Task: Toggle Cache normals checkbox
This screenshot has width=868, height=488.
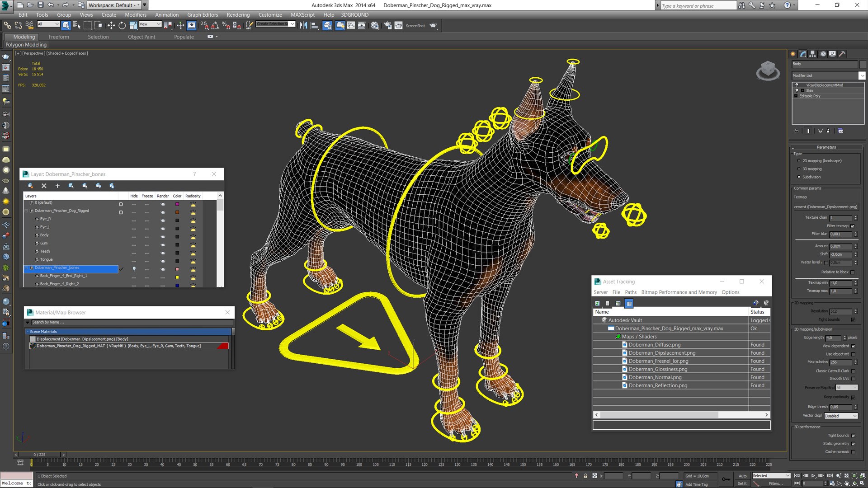Action: point(853,452)
